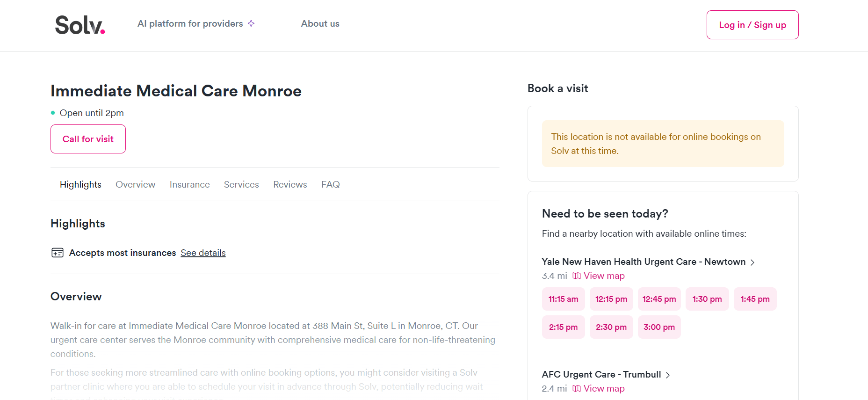
Task: Click the map icon for AFC Trumbull
Action: pos(577,388)
